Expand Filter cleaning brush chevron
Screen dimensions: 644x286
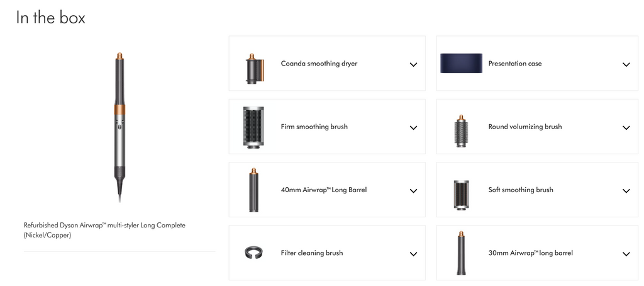point(414,255)
